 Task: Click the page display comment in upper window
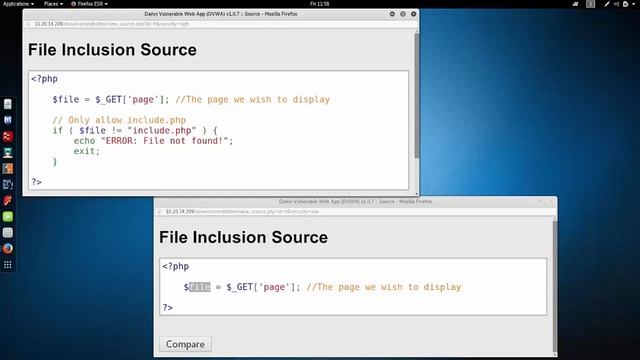[x=253, y=100]
